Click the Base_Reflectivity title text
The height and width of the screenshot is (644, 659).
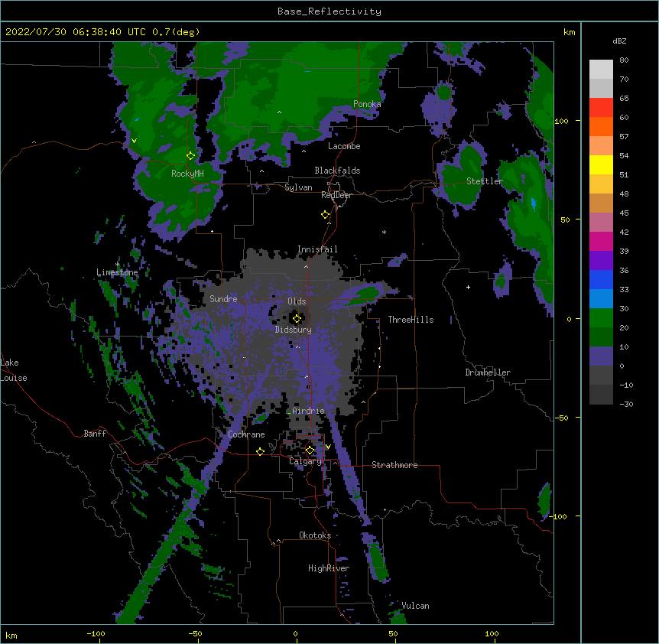(329, 11)
